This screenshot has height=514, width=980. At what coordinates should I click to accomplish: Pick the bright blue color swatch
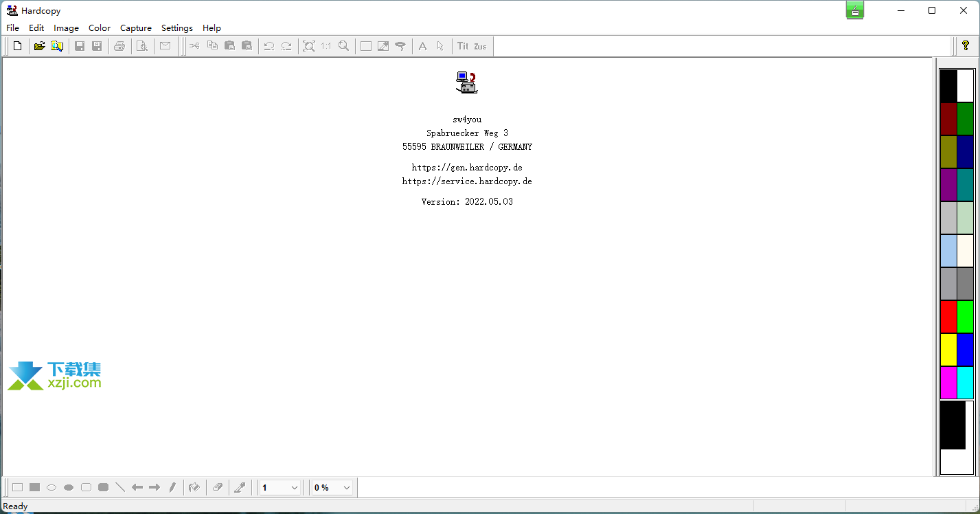click(966, 350)
